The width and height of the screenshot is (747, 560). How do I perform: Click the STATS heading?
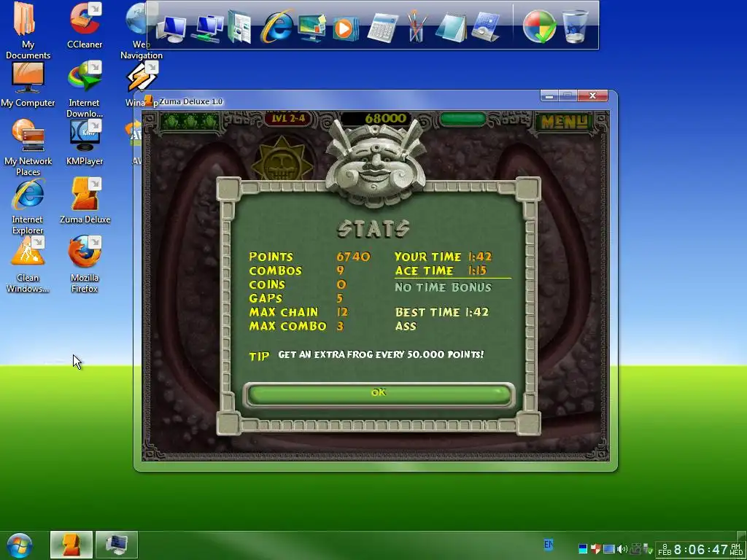373,229
